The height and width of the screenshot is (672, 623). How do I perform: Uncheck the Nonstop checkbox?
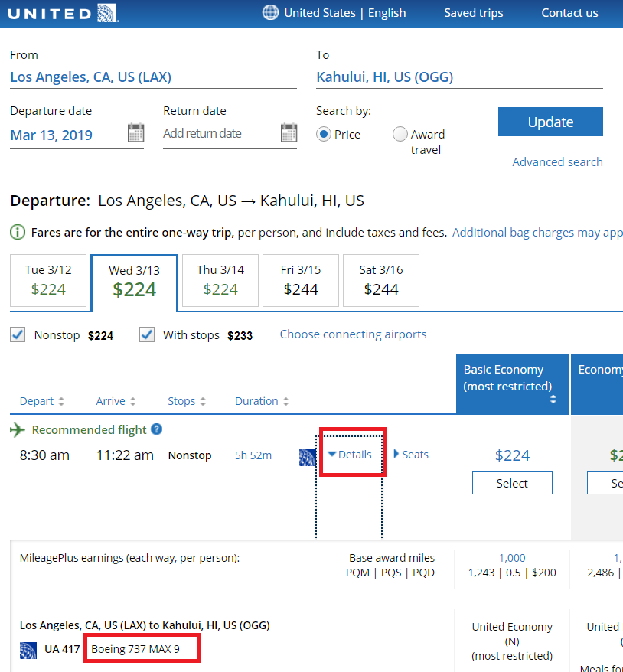tap(18, 334)
